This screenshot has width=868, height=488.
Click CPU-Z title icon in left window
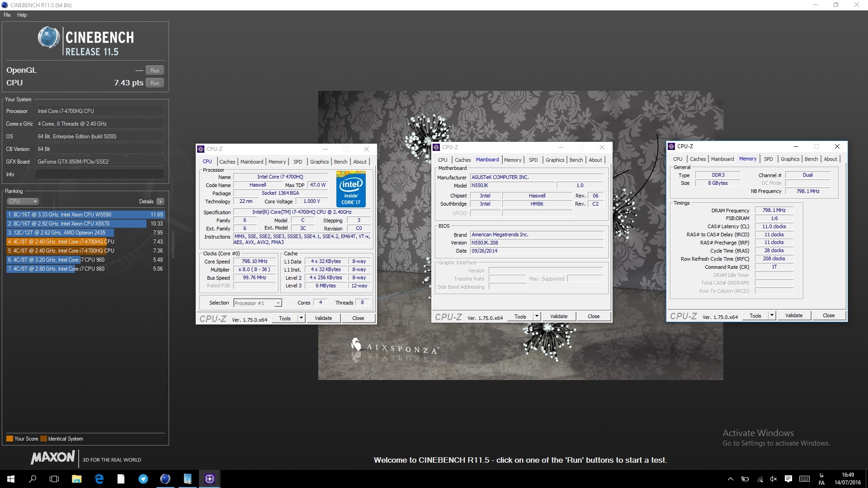coord(201,149)
